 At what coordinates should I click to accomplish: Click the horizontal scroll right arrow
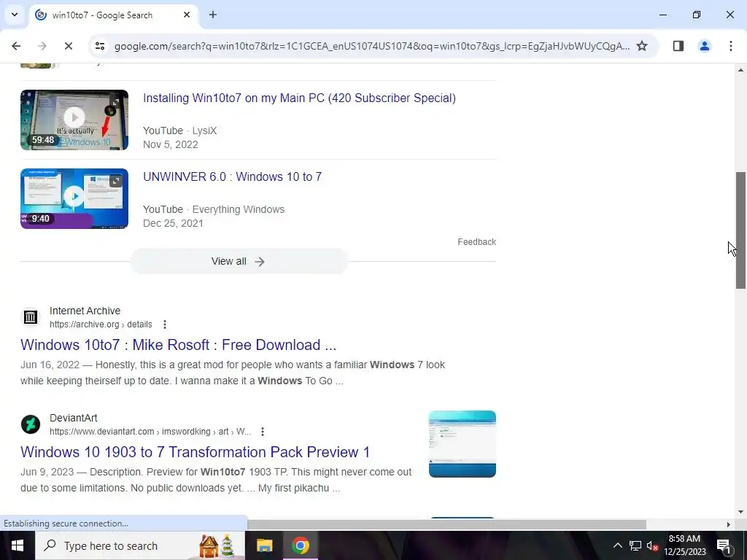728,524
